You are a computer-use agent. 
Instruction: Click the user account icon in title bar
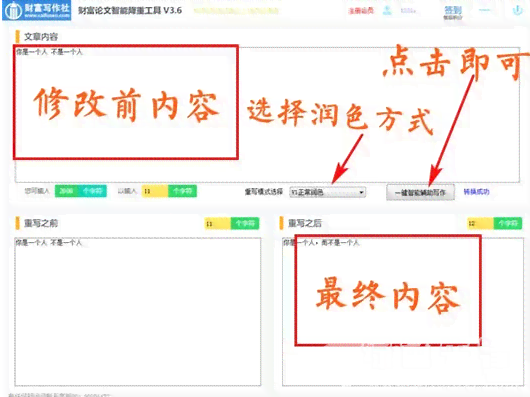click(387, 10)
